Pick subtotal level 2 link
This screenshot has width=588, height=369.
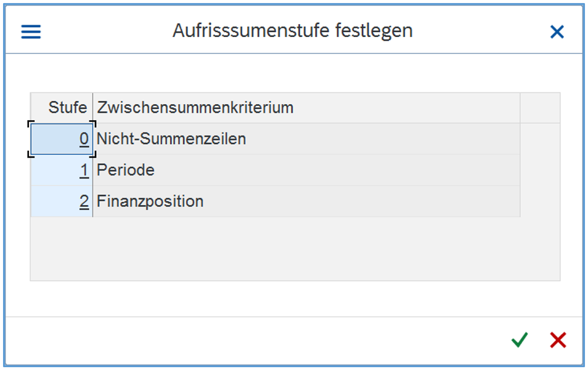pyautogui.click(x=84, y=201)
